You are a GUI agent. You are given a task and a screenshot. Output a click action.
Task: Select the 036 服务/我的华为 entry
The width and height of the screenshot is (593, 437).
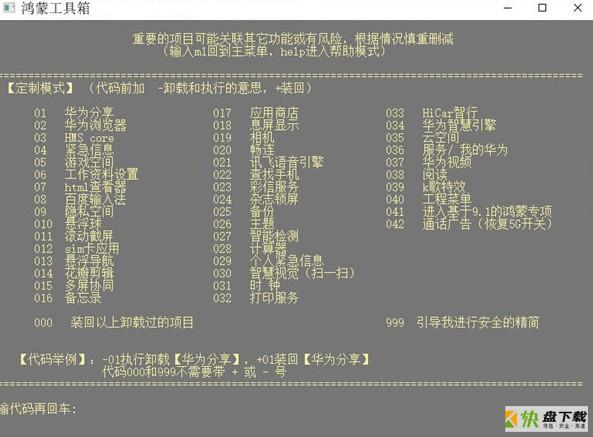click(x=447, y=150)
